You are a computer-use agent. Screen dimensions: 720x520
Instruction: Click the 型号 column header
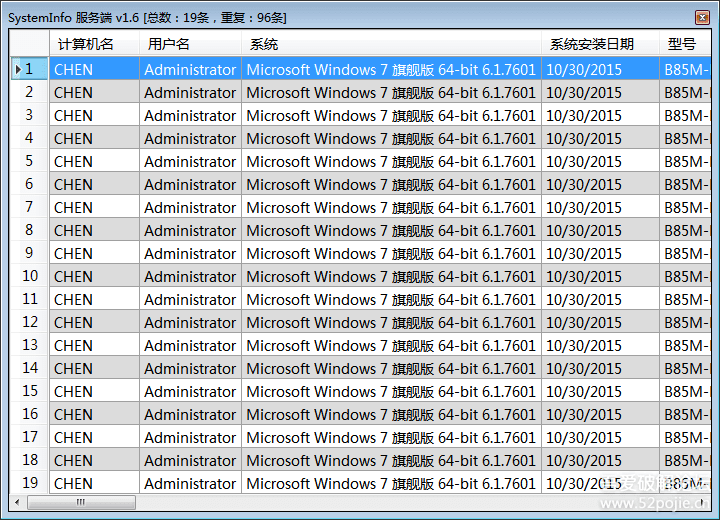[685, 44]
